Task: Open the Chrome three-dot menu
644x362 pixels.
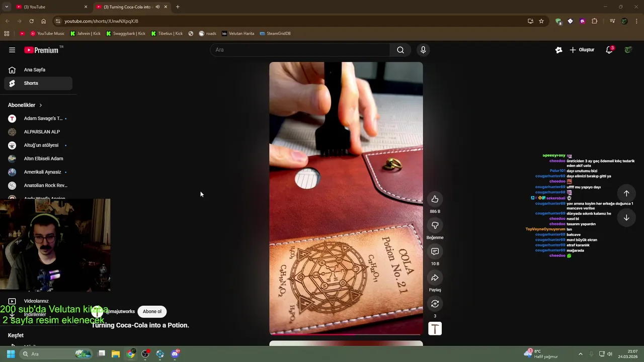Action: [637, 21]
